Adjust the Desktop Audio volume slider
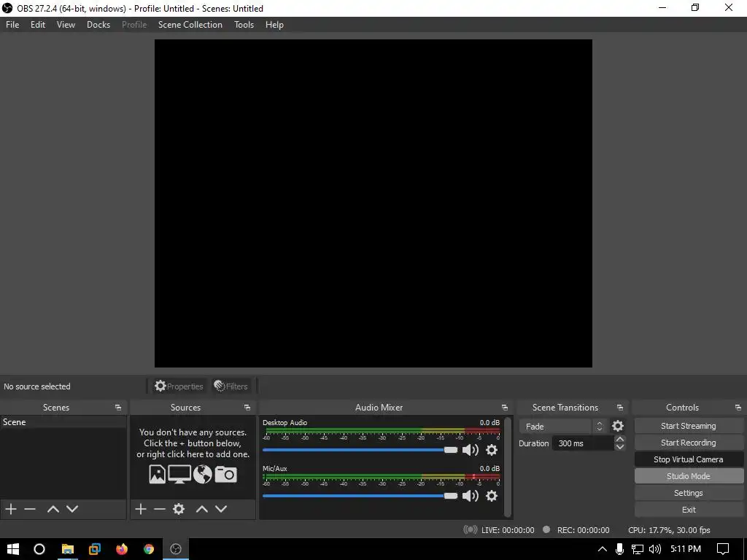 click(360, 450)
